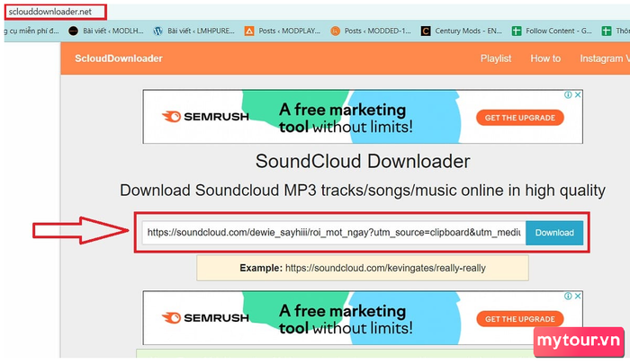This screenshot has height=364, width=630.
Task: Open the 'Century Mods - EN...' bookmark
Action: [461, 31]
